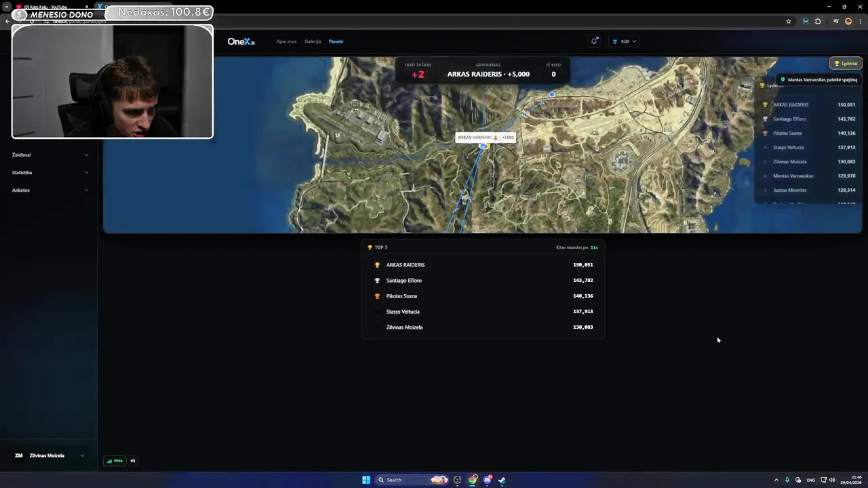This screenshot has width=868, height=488.
Task: Click the ZM user avatar
Action: point(18,455)
